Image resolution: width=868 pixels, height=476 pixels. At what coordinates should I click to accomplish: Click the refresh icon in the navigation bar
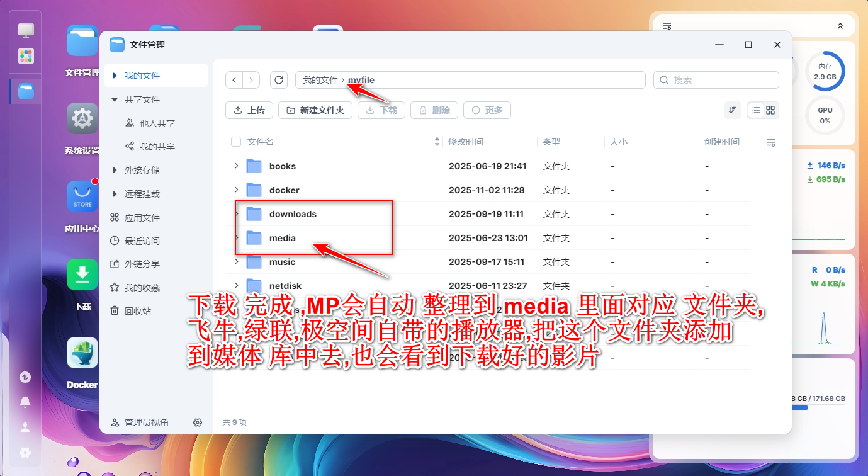coord(279,80)
